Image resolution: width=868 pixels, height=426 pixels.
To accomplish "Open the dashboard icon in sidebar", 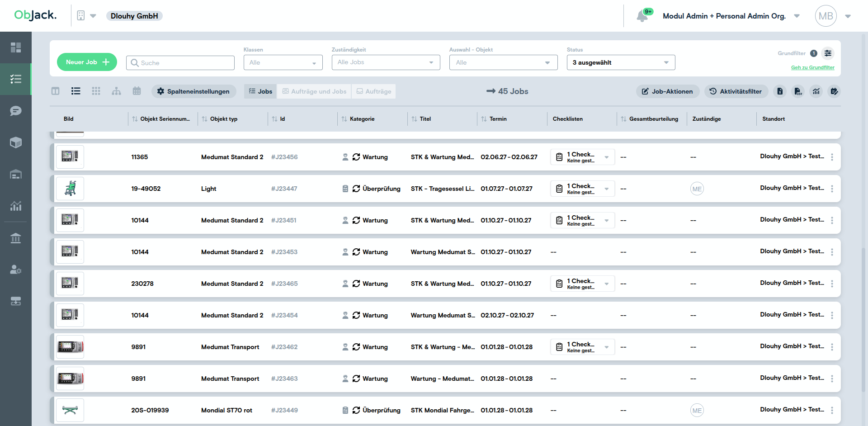I will [x=16, y=47].
